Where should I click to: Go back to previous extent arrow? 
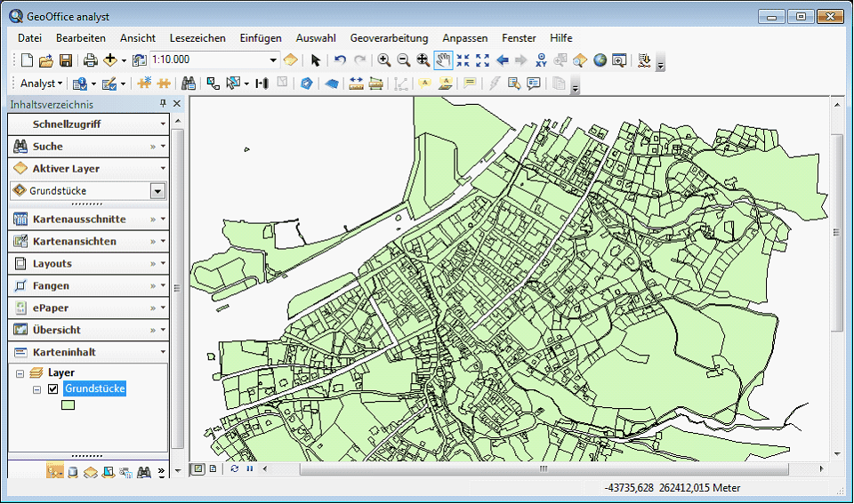click(503, 60)
